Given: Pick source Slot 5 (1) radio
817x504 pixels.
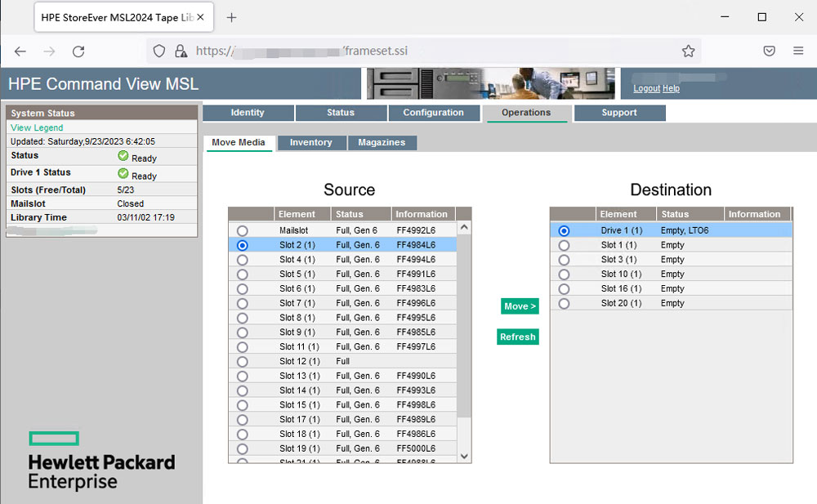Looking at the screenshot, I should 243,274.
